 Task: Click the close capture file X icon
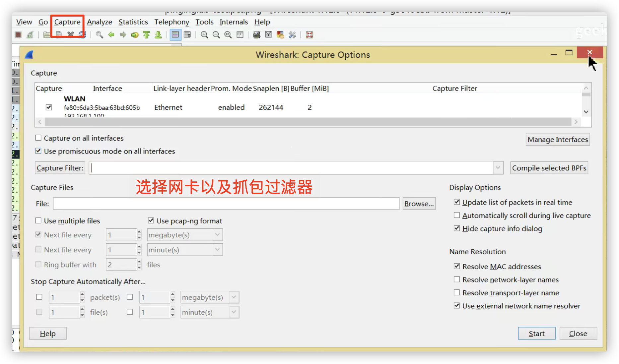pyautogui.click(x=70, y=35)
